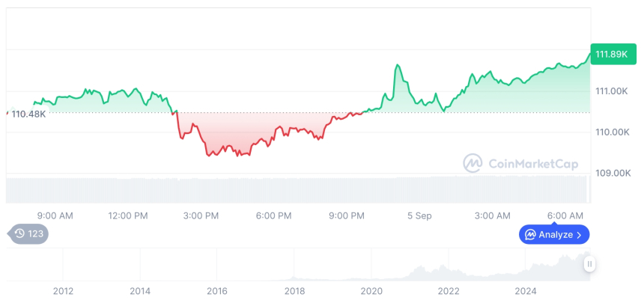Click the 111.00K price axis label

pyautogui.click(x=612, y=91)
